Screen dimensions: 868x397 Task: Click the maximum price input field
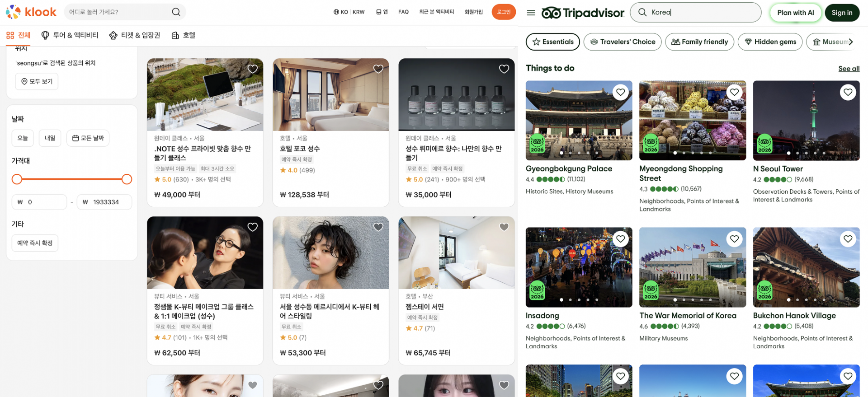104,202
